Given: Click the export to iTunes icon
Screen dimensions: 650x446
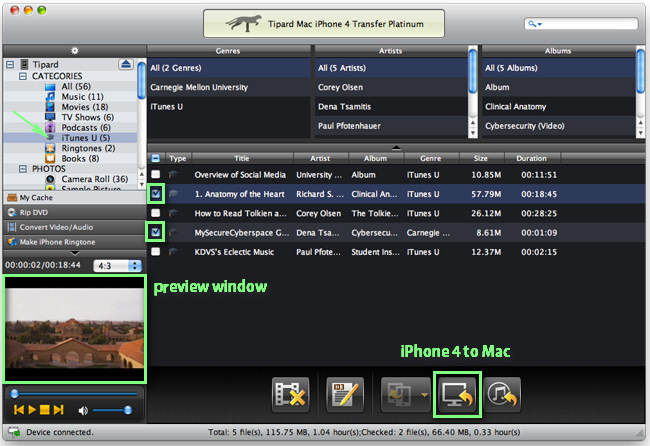Looking at the screenshot, I should 502,395.
